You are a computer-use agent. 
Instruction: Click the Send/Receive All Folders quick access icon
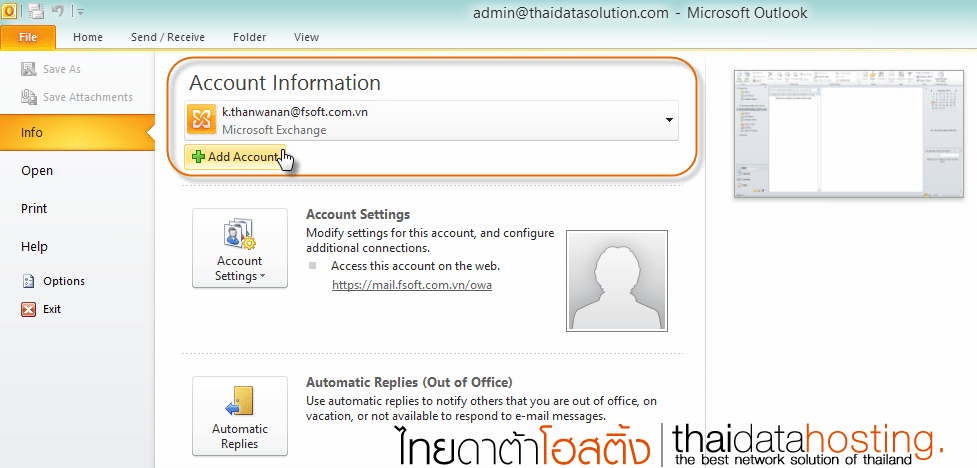[37, 11]
